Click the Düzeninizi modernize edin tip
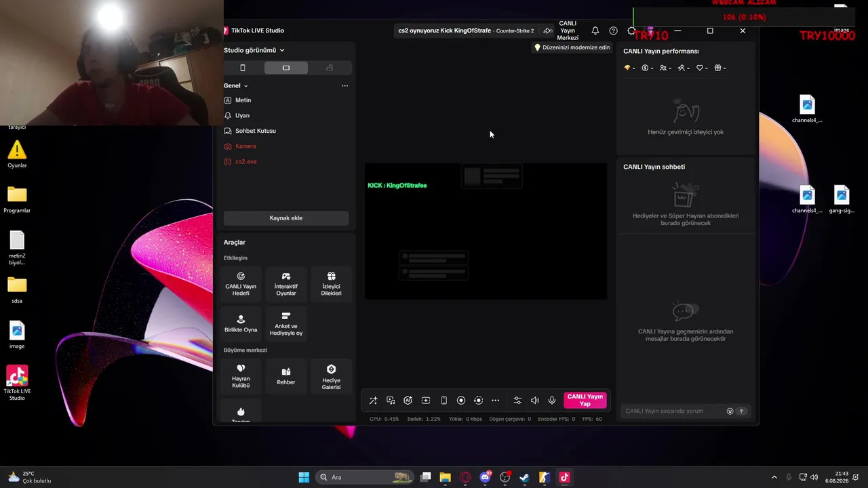Screen dimensions: 868x488 [572, 47]
